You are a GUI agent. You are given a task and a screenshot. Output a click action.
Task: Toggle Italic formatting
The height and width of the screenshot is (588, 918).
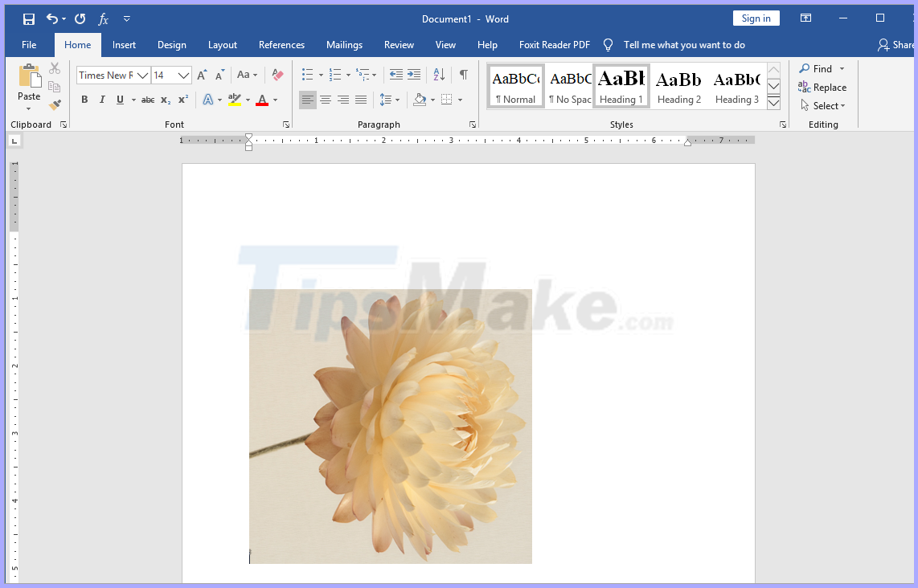101,100
